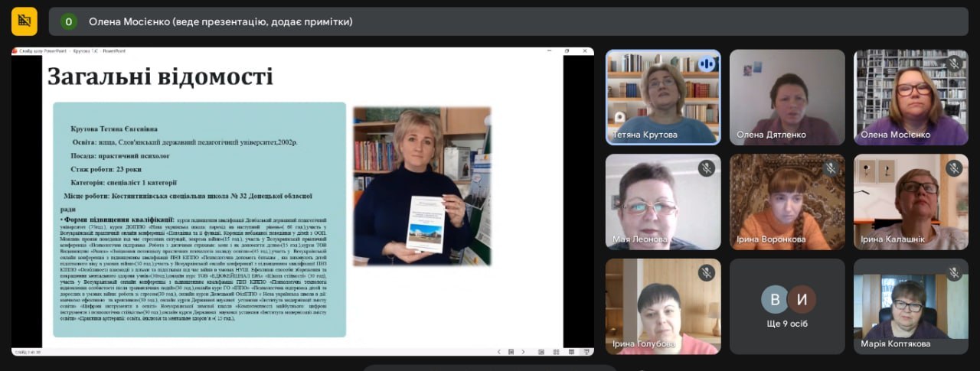This screenshot has height=371, width=980.
Task: Click the green avatar in presenter bar
Action: (x=69, y=21)
